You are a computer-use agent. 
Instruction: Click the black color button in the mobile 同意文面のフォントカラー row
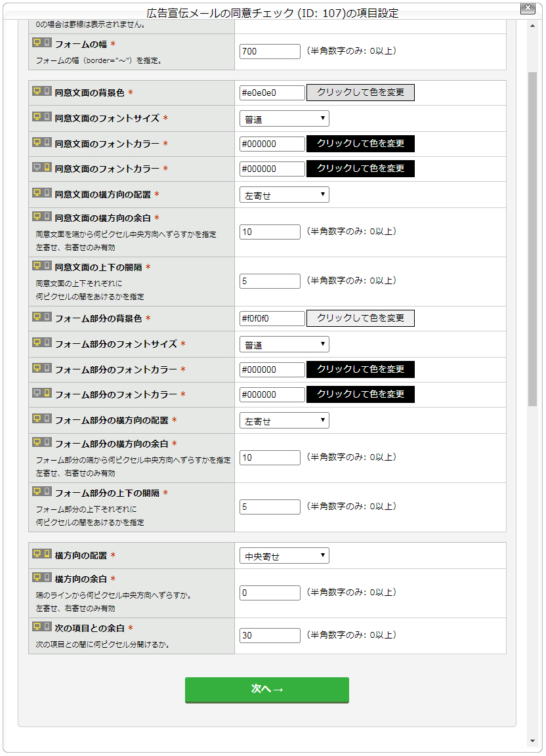[x=360, y=169]
